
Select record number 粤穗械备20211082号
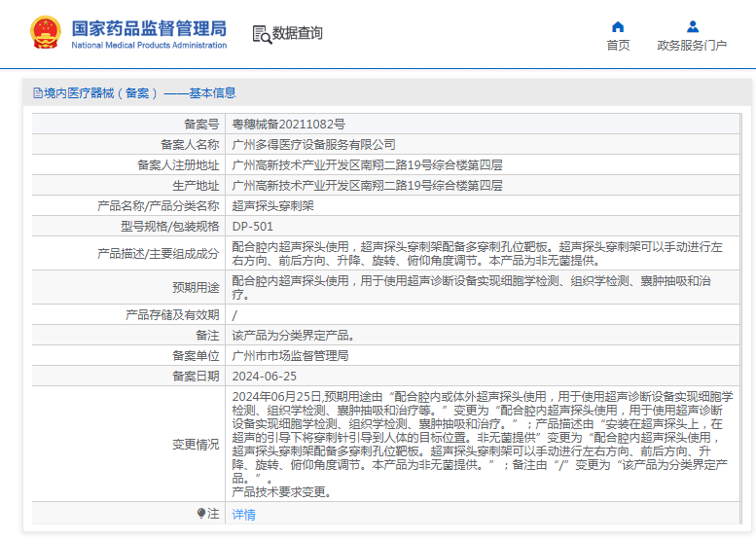(288, 125)
